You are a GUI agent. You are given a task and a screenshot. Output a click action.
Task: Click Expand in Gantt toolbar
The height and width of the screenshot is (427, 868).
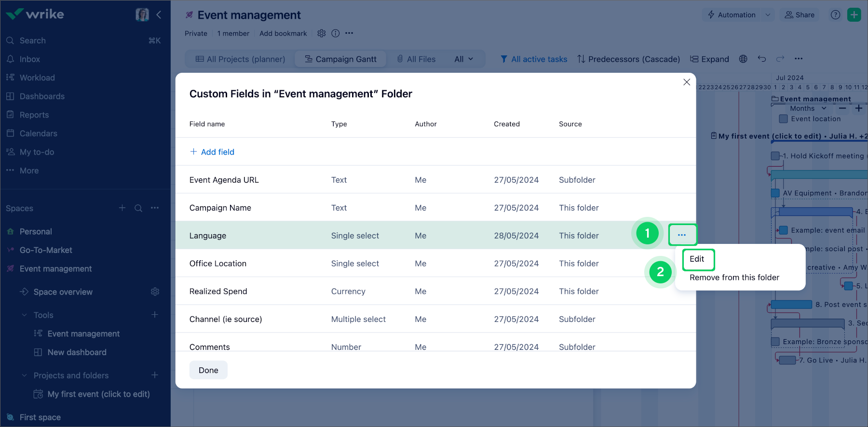click(709, 59)
